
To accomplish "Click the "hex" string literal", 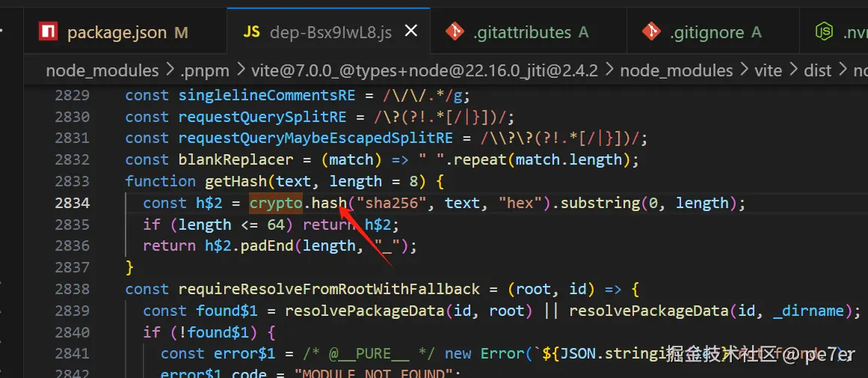I will 521,203.
